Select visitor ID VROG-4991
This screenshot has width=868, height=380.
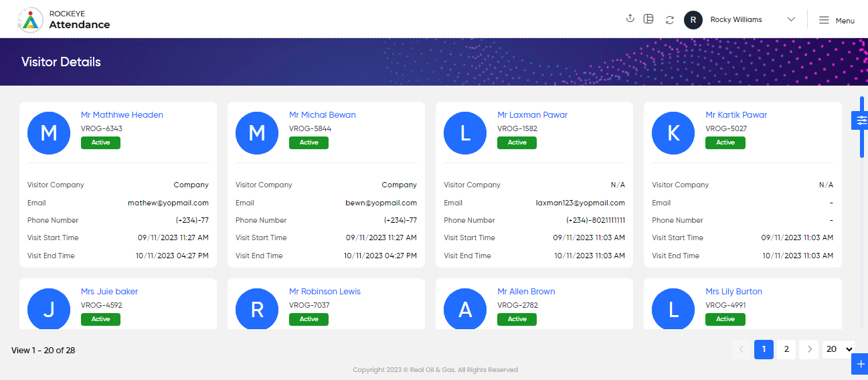[725, 305]
